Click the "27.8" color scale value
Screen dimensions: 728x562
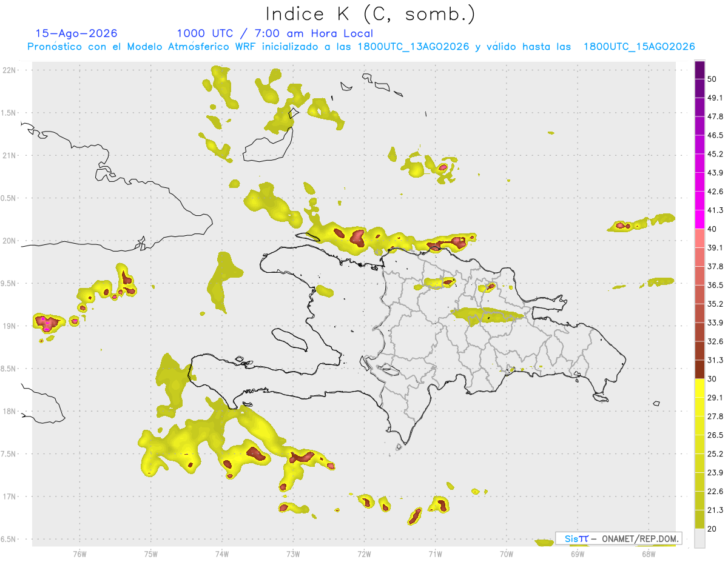pos(715,416)
